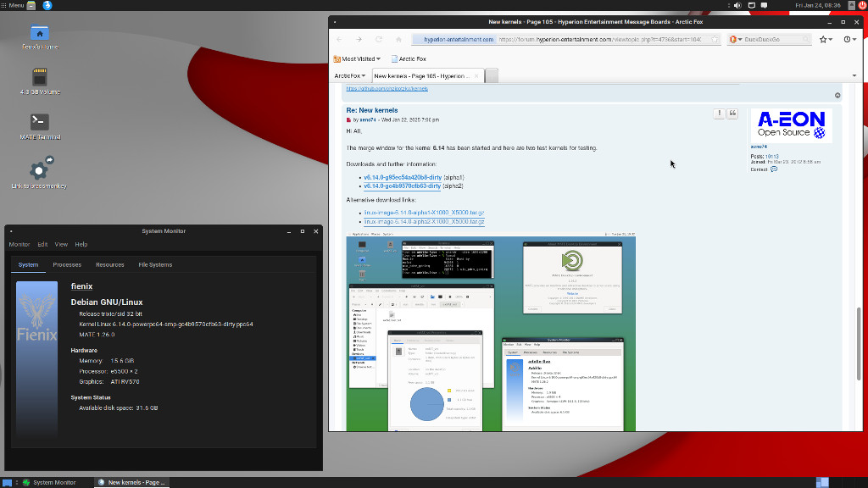Download the v6.14.0-g95ec54a420b8-dirty alpha1 kernel
Screen dimensions: 868x488
tap(403, 178)
